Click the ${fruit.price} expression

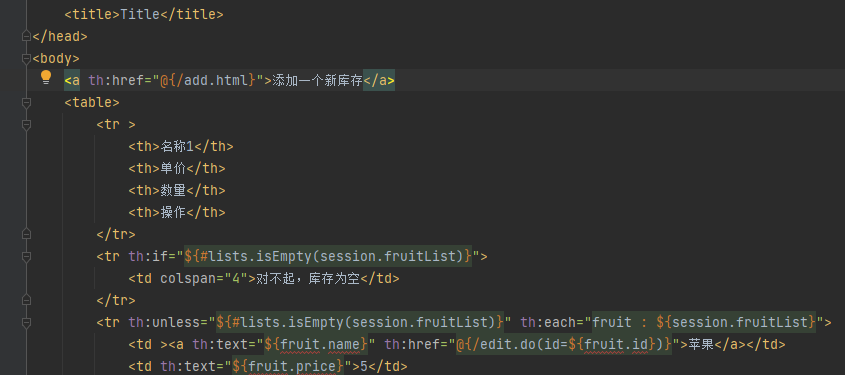[x=288, y=366]
